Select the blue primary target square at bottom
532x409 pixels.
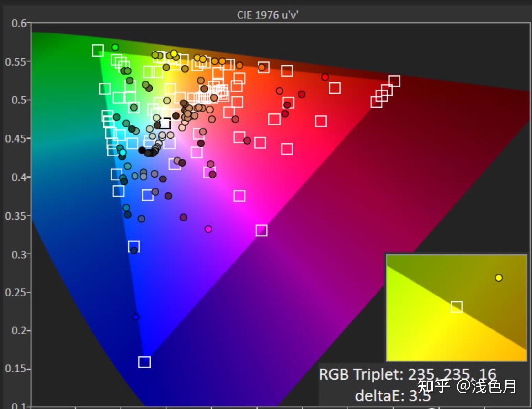(x=144, y=362)
